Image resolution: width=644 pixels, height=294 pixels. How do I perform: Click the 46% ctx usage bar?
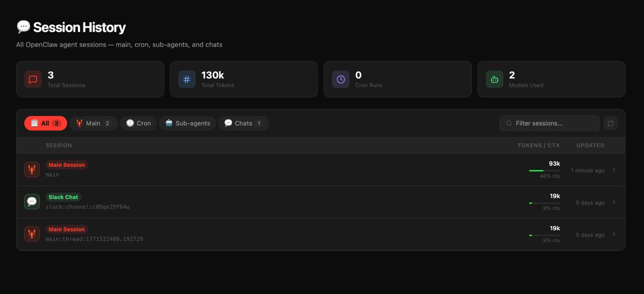tap(544, 171)
